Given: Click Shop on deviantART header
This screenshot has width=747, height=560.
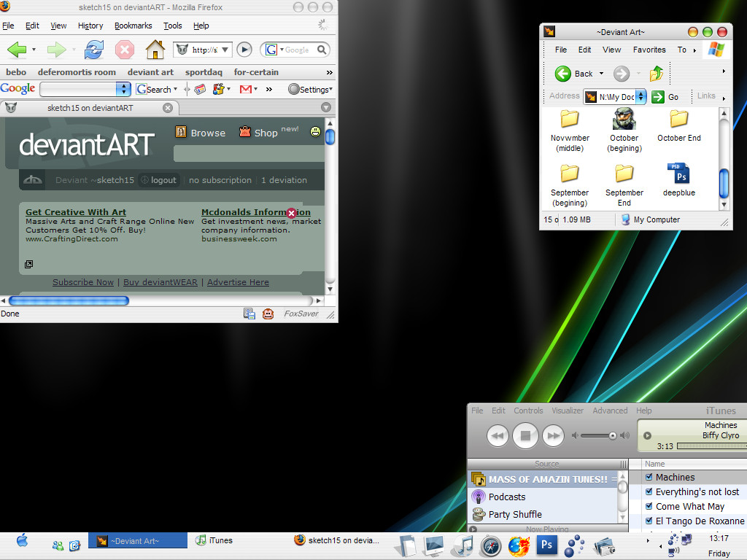Looking at the screenshot, I should coord(259,133).
